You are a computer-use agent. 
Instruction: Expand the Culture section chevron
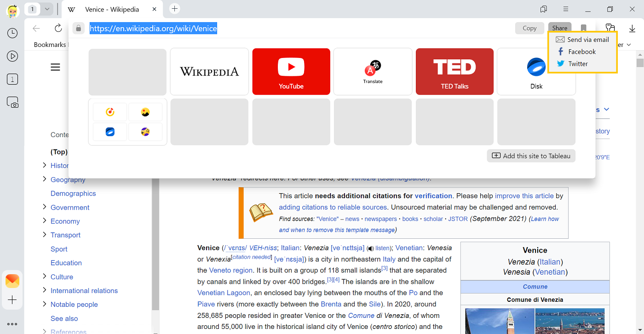pyautogui.click(x=45, y=276)
